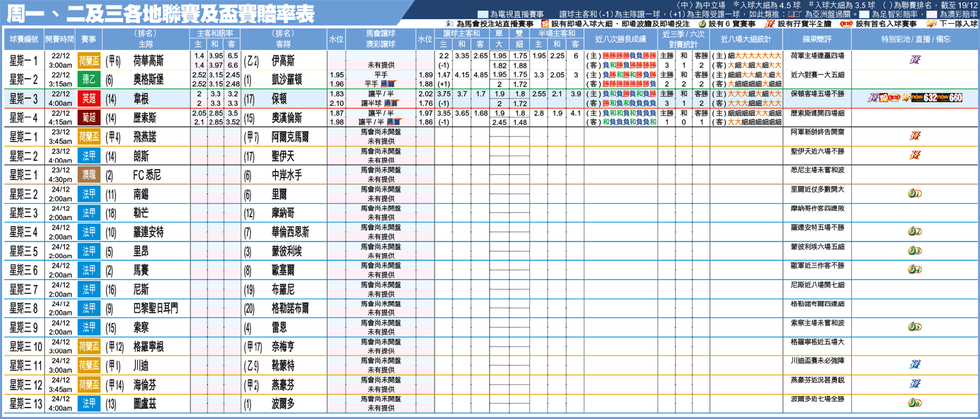This screenshot has width=980, height=419.
Task: Click the 6寶 number 5 icon for 索察
Action: coord(915,327)
